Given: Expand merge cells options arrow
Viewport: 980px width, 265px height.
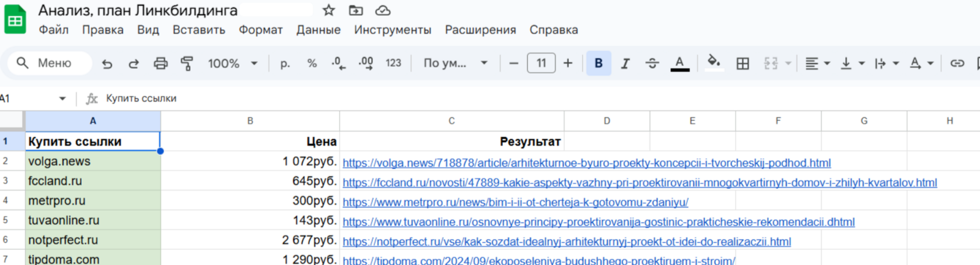Looking at the screenshot, I should 788,63.
